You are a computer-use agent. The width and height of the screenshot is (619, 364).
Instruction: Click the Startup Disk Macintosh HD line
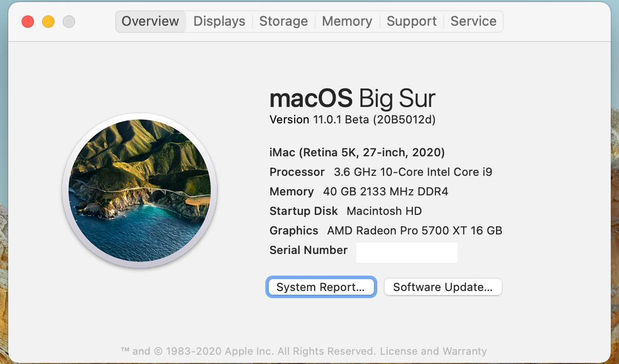point(345,211)
